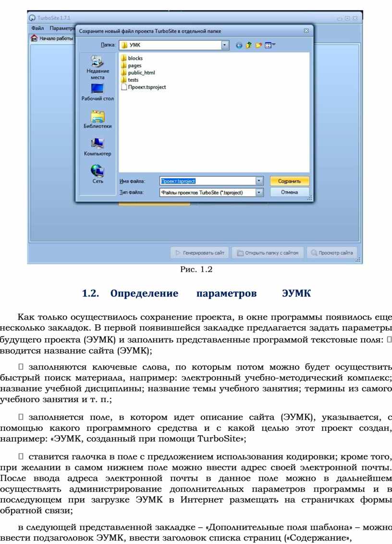Go up one folder level
392x544 pixels.
pos(248,45)
